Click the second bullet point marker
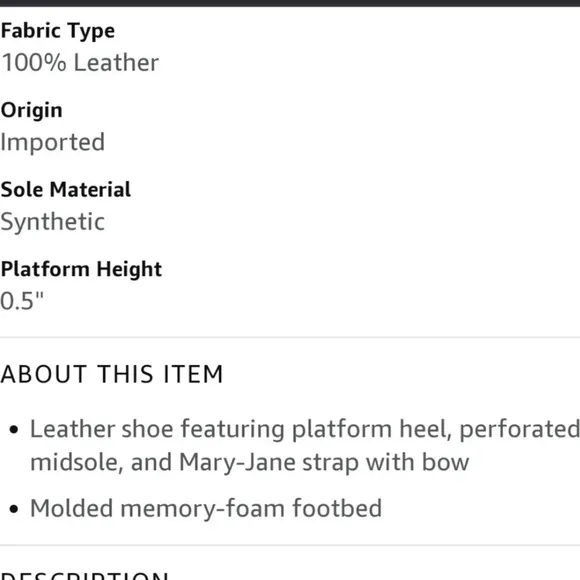The image size is (580, 580). pyautogui.click(x=14, y=509)
